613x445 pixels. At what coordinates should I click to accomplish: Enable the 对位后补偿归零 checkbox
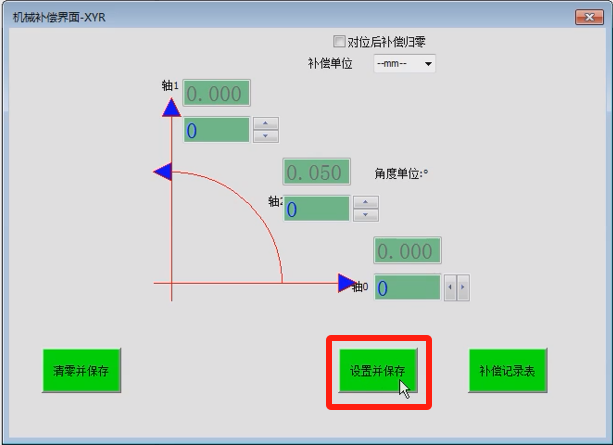tap(339, 42)
